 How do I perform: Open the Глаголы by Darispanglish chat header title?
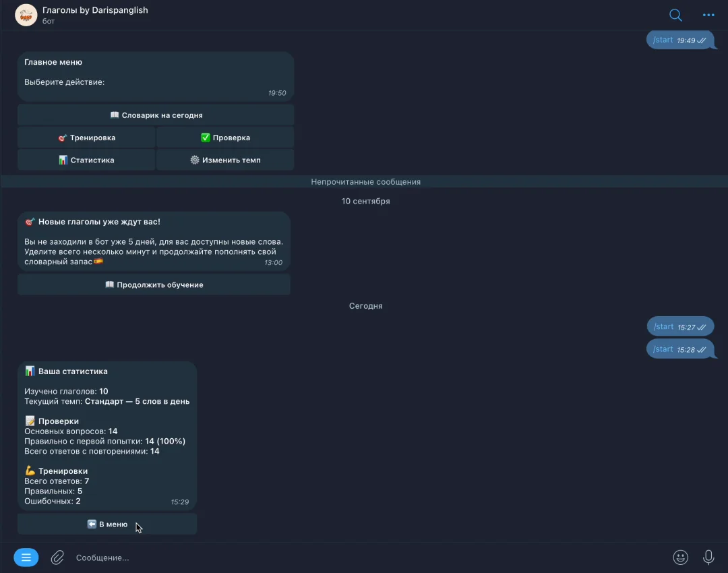pyautogui.click(x=95, y=10)
